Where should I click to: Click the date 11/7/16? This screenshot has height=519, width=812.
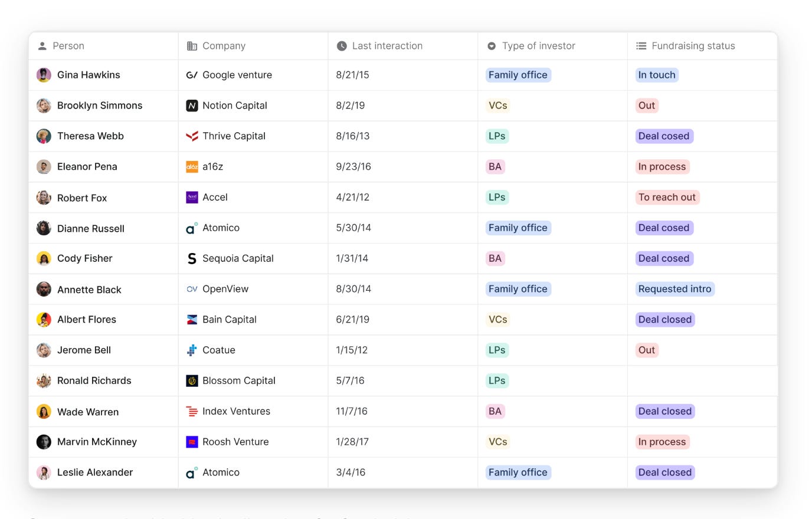tap(352, 412)
